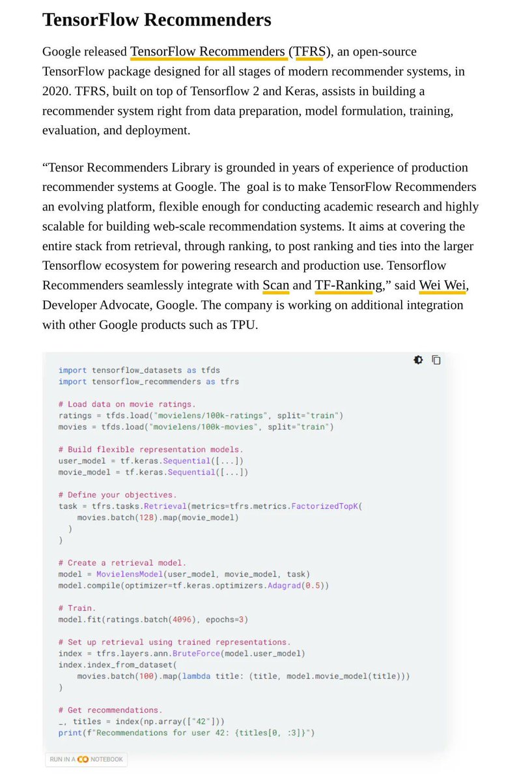Click the 'movies.batch(128).map(movie_model)' line
Viewport: 532px width, 782px height.
(158, 517)
